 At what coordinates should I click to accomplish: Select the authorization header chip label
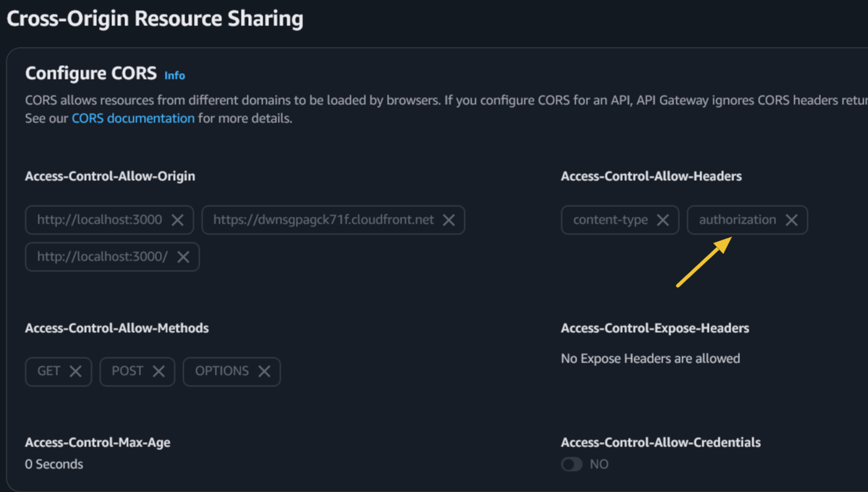(737, 220)
